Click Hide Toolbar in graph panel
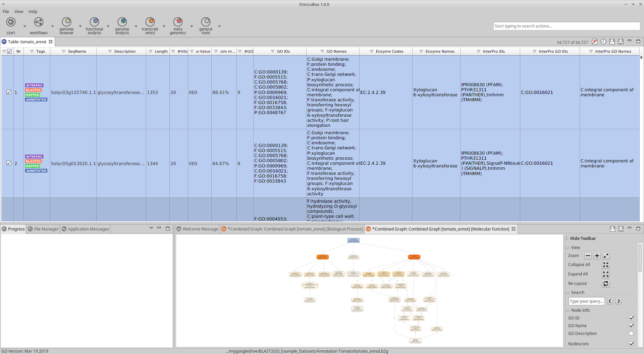The height and width of the screenshot is (354, 644). coord(583,238)
